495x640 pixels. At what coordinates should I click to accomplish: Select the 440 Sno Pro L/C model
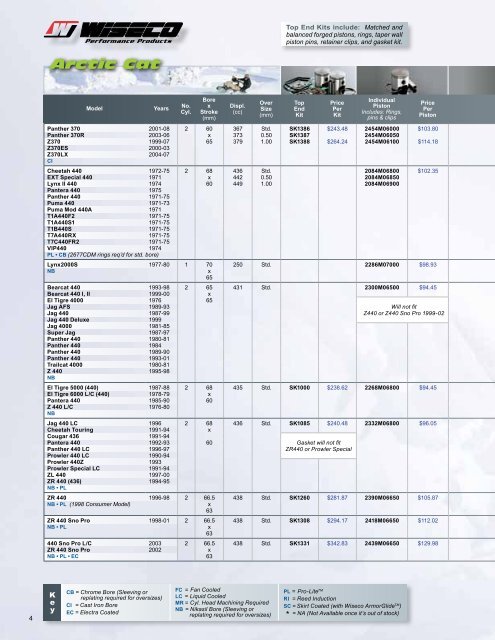coord(69,544)
